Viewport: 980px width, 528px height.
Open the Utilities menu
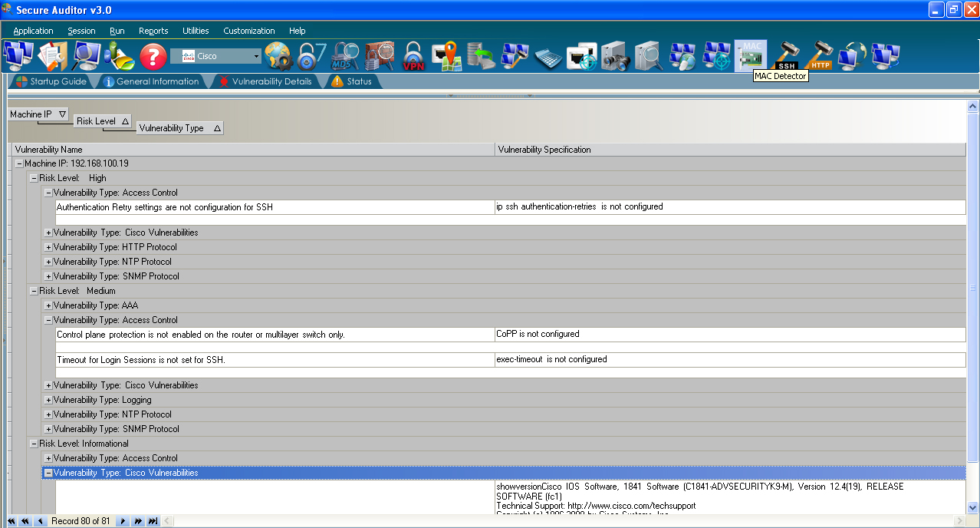pyautogui.click(x=196, y=31)
